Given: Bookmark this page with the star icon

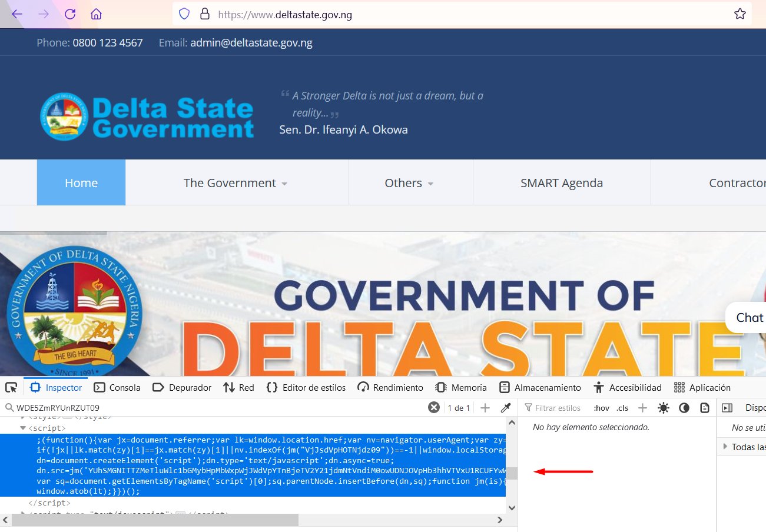Looking at the screenshot, I should pyautogui.click(x=740, y=14).
